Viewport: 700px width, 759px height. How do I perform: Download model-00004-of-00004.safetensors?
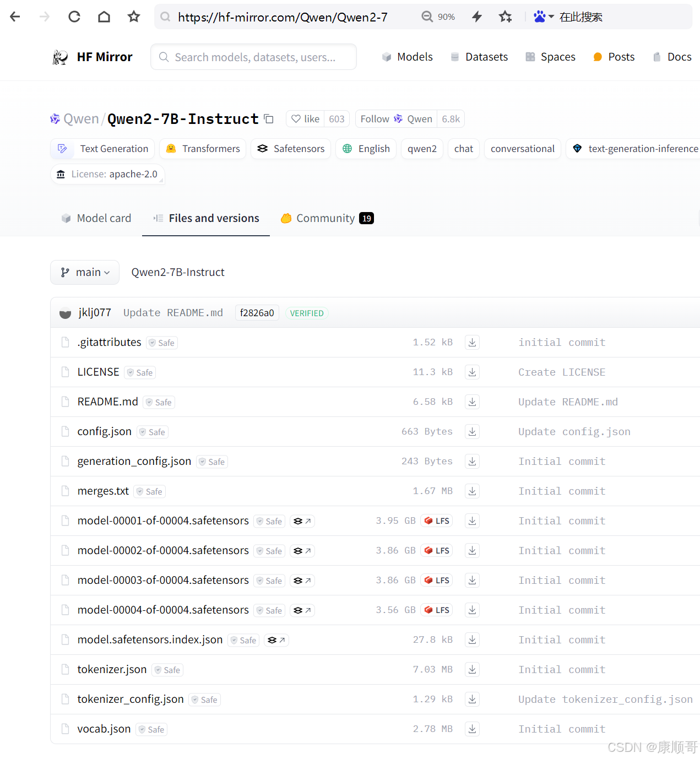(x=472, y=610)
